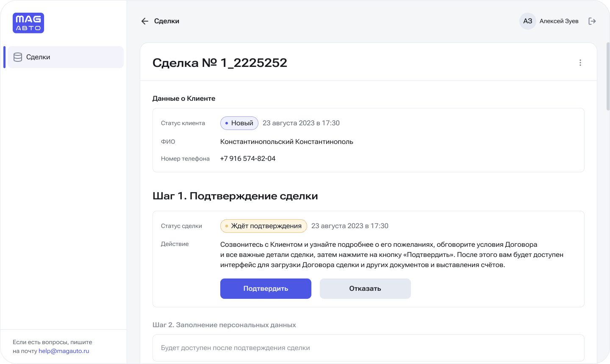Image resolution: width=610 pixels, height=364 pixels.
Task: Click the back arrow next to Сделки
Action: pos(145,21)
